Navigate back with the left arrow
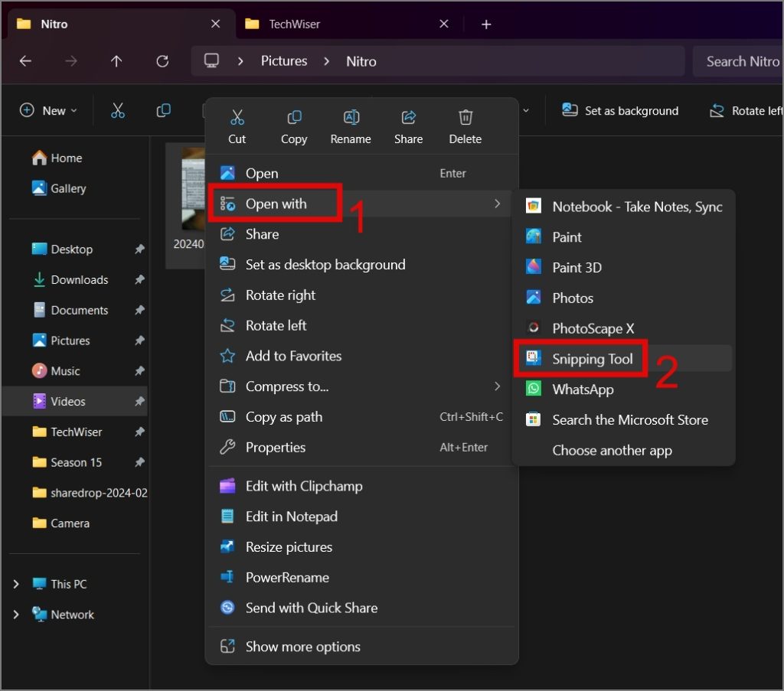Screen dimensions: 784x691 (x=25, y=61)
